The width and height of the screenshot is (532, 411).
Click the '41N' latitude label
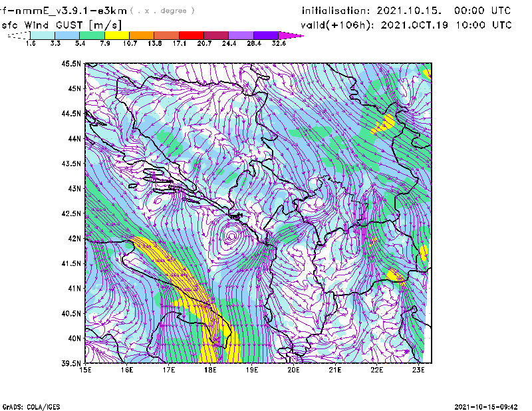(74, 289)
